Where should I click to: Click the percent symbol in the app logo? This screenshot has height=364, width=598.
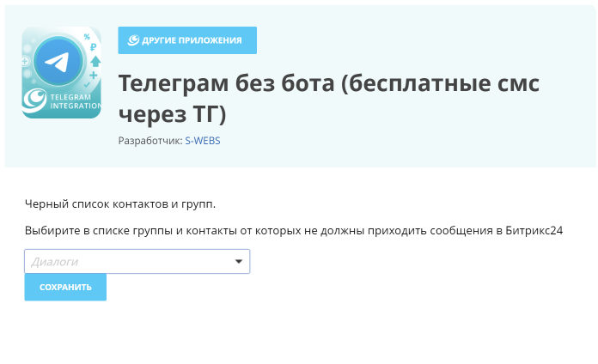pyautogui.click(x=87, y=37)
